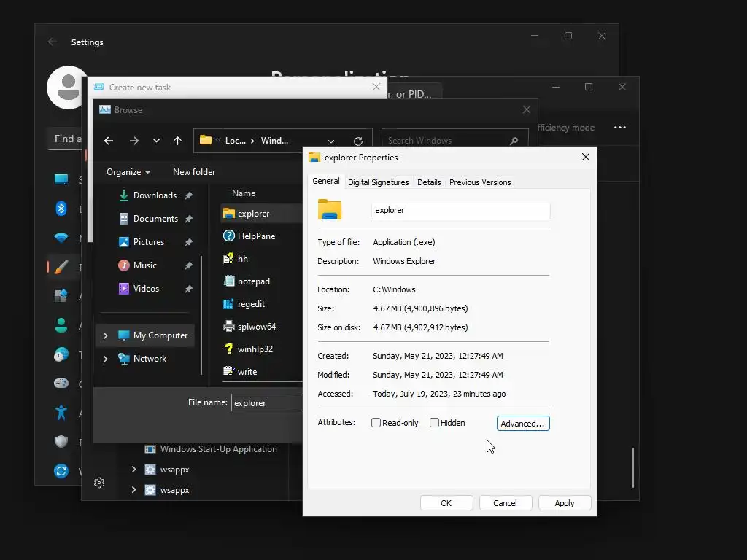Image resolution: width=747 pixels, height=560 pixels.
Task: Click the pin icon beside Documents
Action: click(x=189, y=219)
